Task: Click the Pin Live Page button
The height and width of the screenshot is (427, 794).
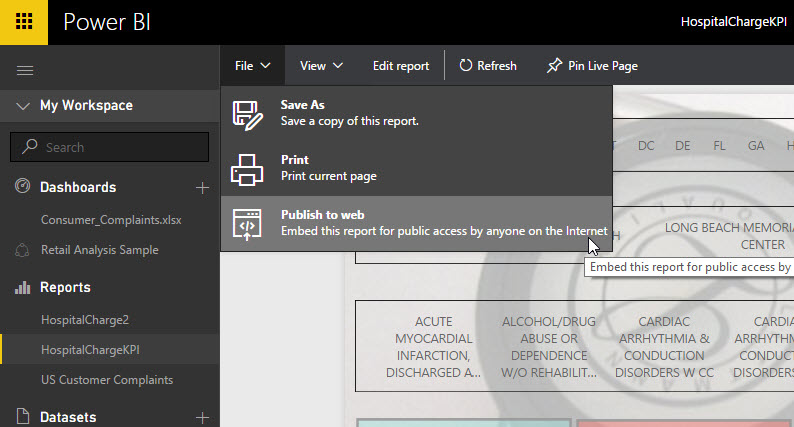Action: (592, 66)
